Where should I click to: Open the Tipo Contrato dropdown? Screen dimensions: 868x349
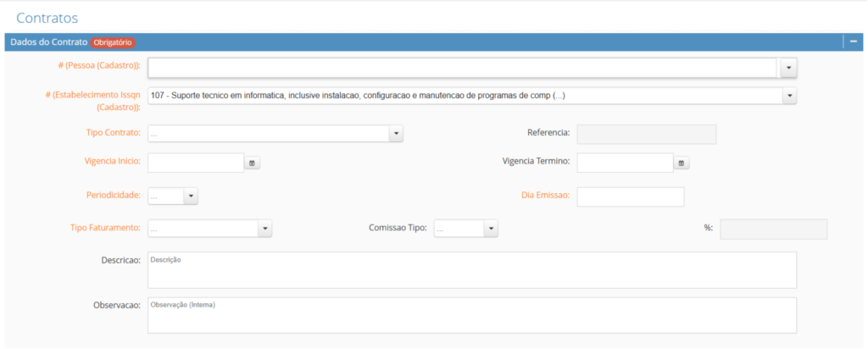pyautogui.click(x=396, y=133)
